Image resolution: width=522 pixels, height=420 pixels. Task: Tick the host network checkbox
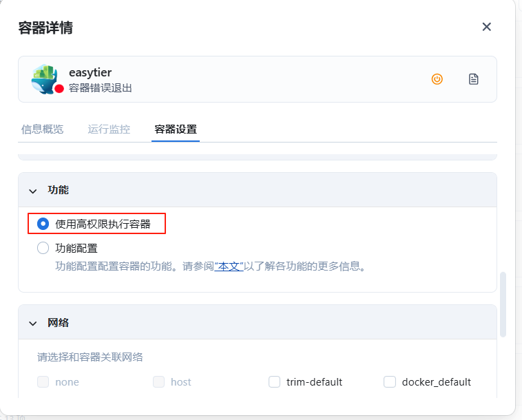tap(158, 381)
